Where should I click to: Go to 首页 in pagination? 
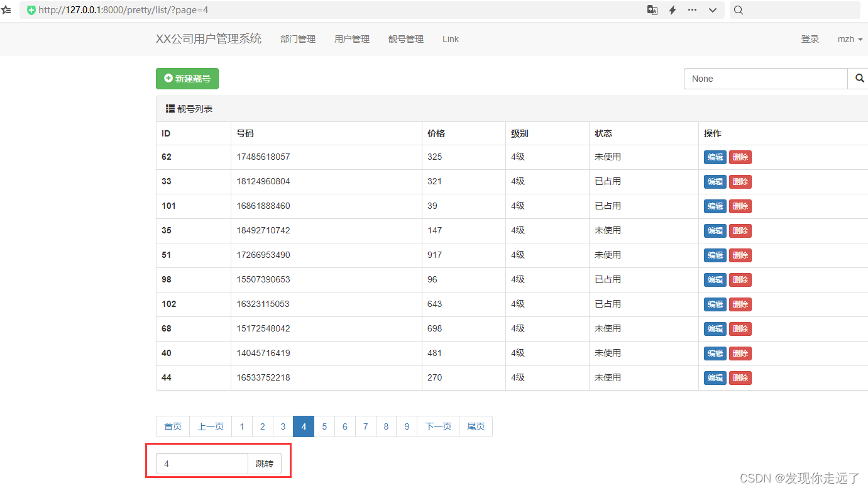point(173,426)
